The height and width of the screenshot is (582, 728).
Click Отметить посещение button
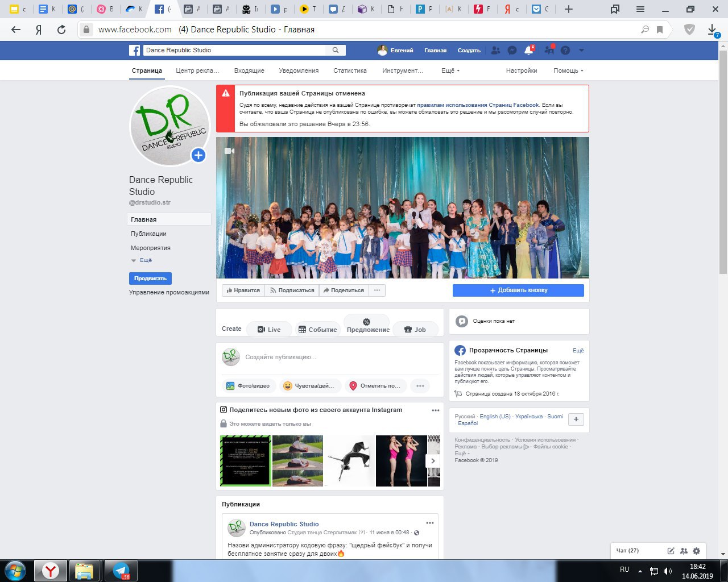[x=376, y=386]
